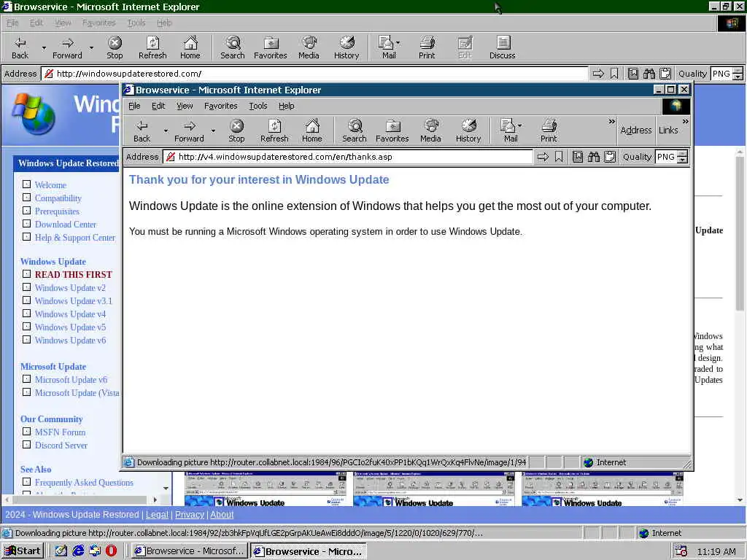Open the MSFN Forum link
The image size is (747, 560).
click(x=60, y=432)
